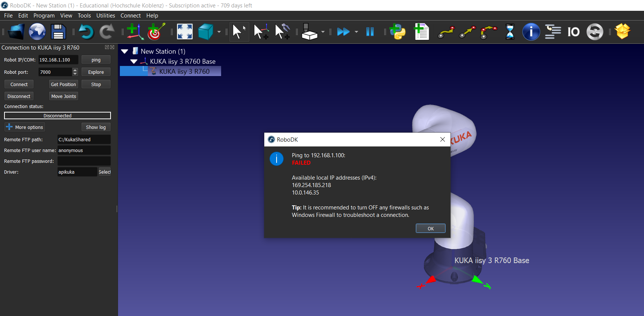Open the Connect menu
This screenshot has width=644, height=316.
(130, 16)
